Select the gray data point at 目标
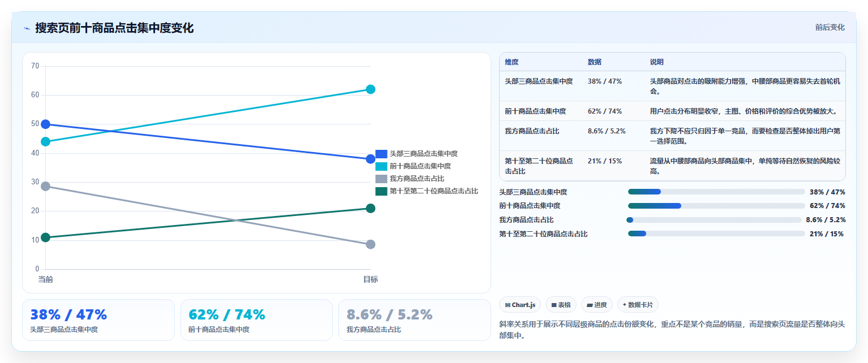 [x=371, y=244]
